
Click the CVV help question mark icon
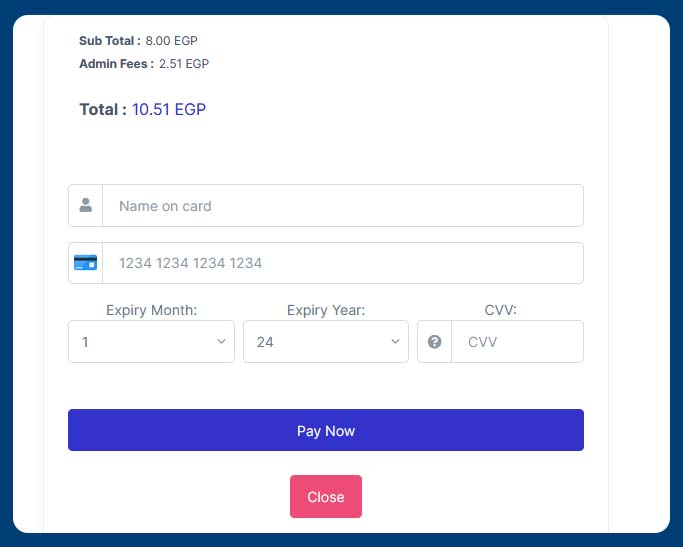[x=434, y=342]
